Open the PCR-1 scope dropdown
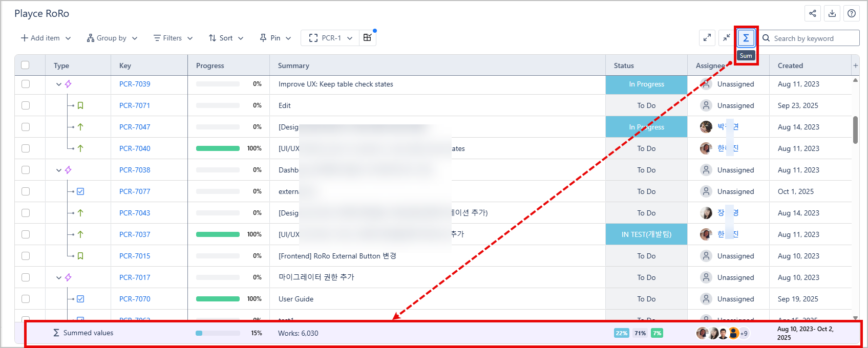This screenshot has width=868, height=348. [x=330, y=38]
